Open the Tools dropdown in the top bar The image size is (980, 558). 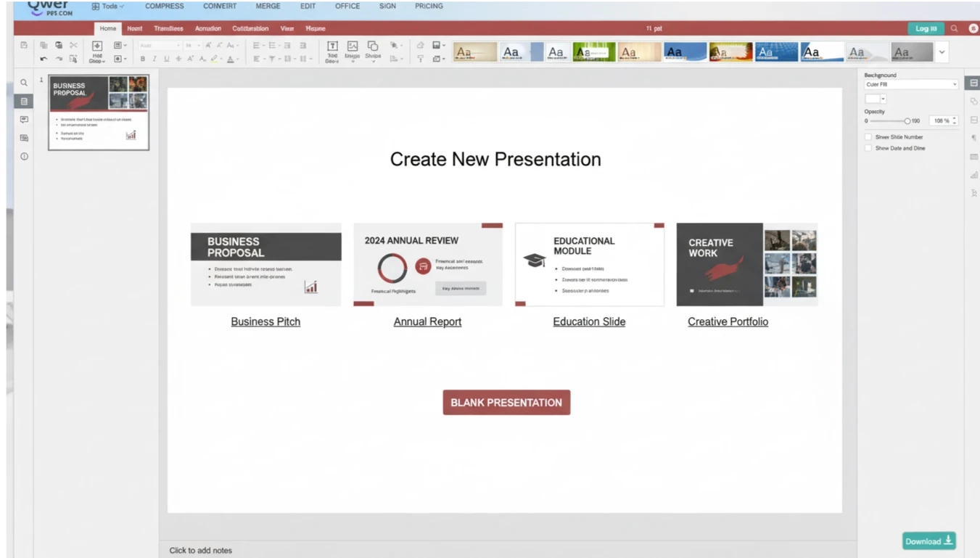[108, 6]
